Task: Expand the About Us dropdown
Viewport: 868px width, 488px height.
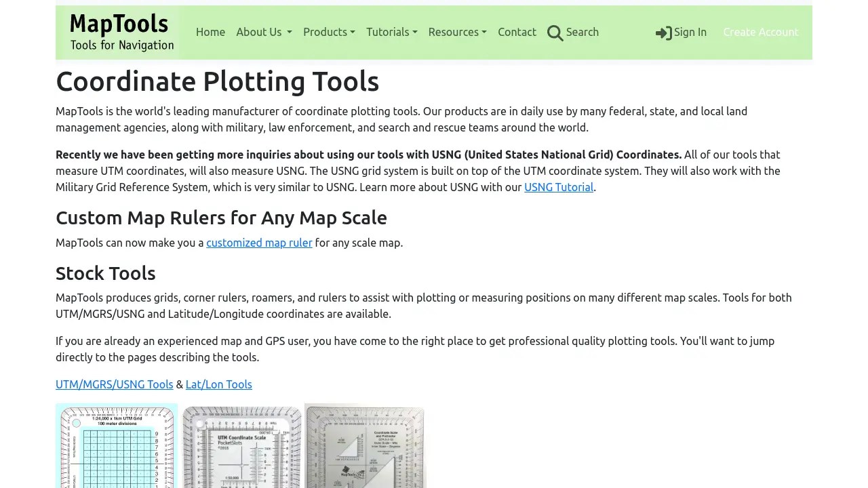Action: coord(264,32)
